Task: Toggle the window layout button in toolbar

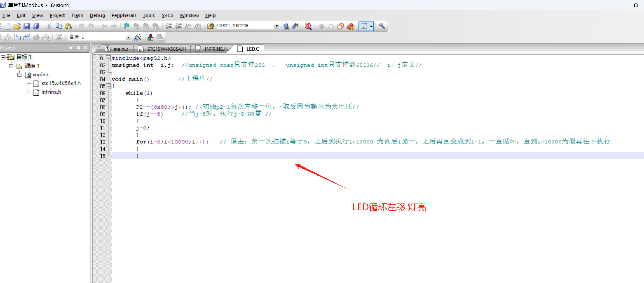Action: point(364,26)
